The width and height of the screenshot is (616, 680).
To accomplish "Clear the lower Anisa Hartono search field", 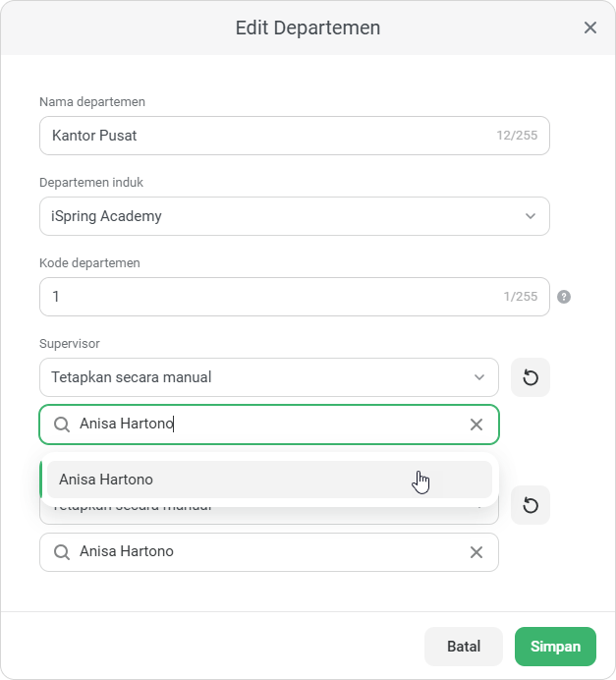I will (x=476, y=552).
